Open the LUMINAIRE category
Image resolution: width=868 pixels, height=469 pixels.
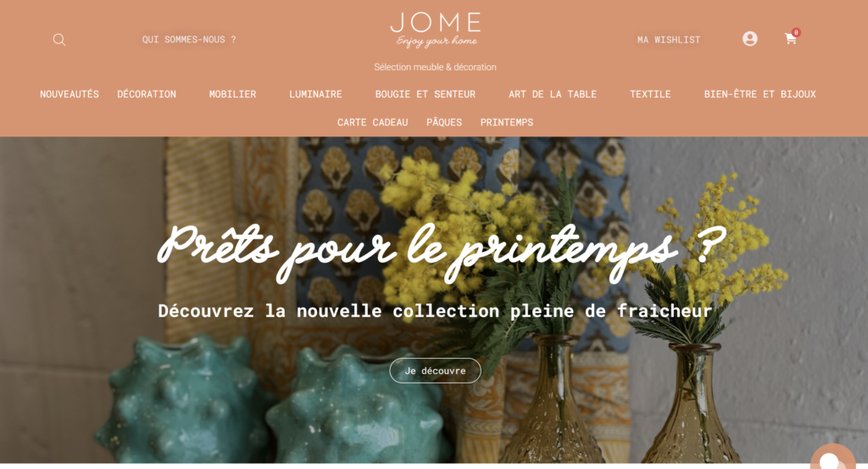click(315, 94)
